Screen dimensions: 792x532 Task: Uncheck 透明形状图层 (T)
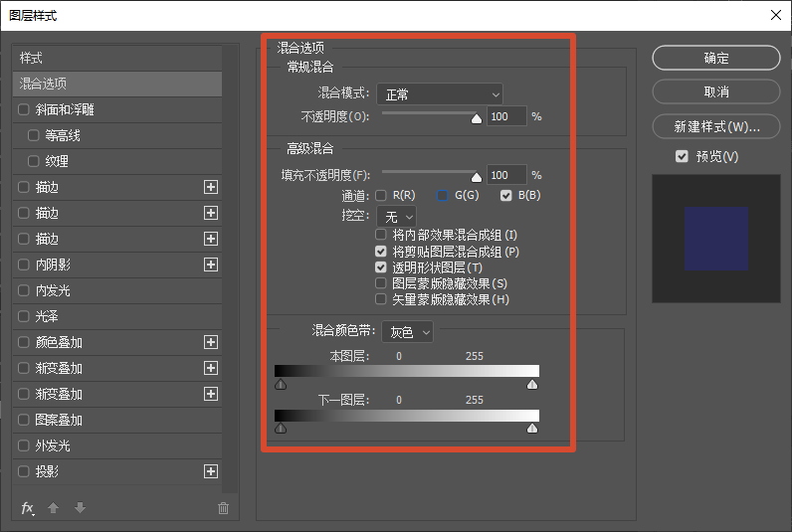[x=381, y=267]
